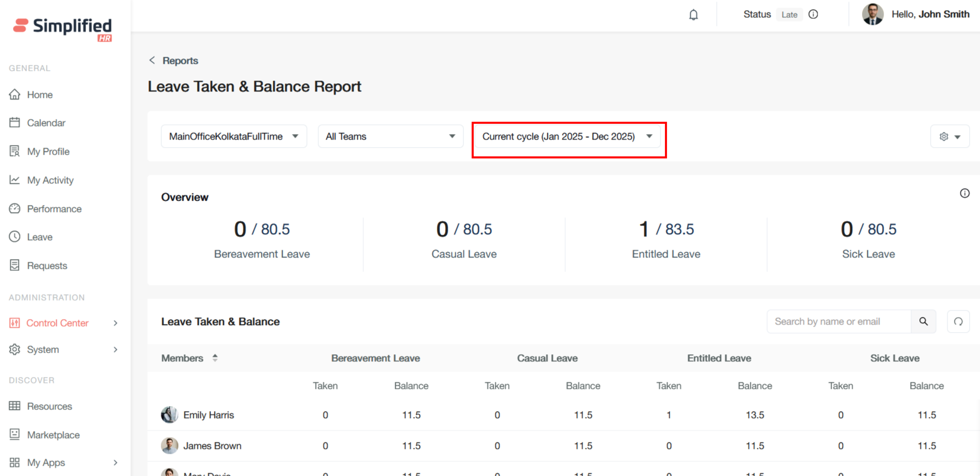Click John Smith's profile avatar
The image size is (980, 476).
[x=872, y=15]
